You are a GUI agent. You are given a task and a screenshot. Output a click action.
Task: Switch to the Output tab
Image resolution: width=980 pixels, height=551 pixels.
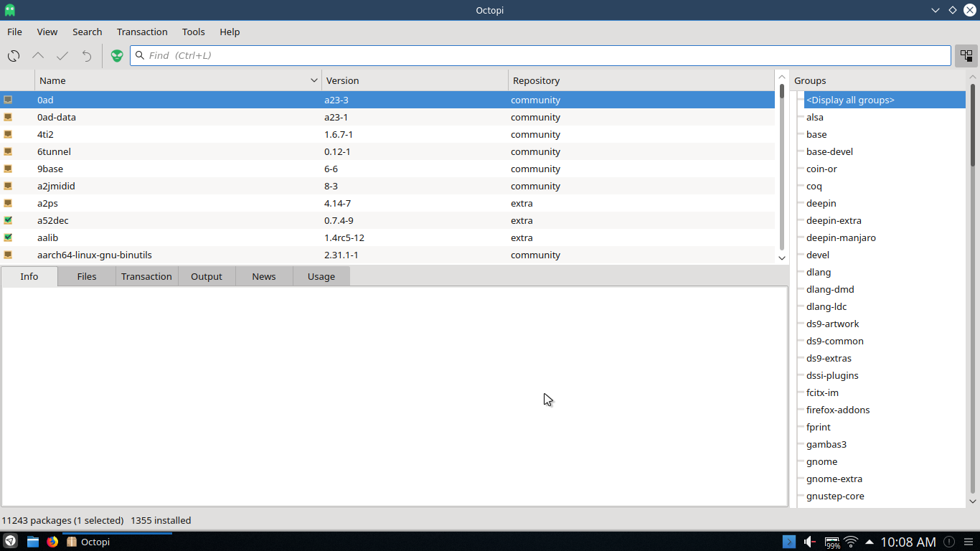[x=207, y=276]
